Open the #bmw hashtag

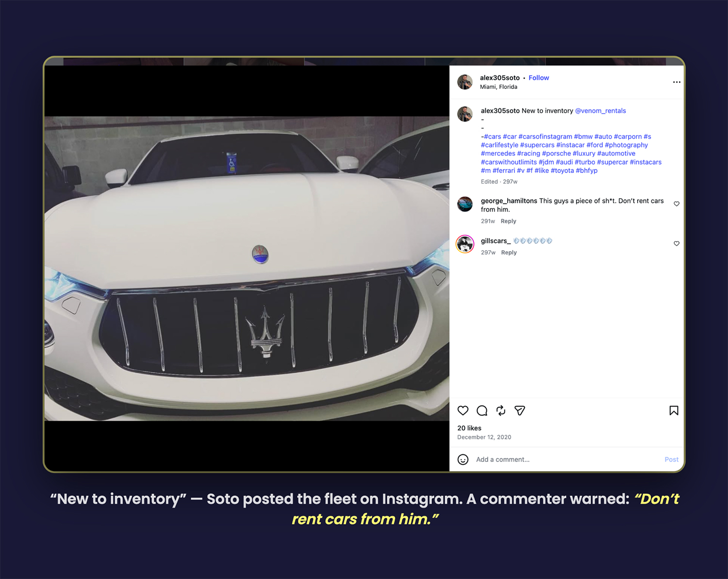click(x=583, y=136)
